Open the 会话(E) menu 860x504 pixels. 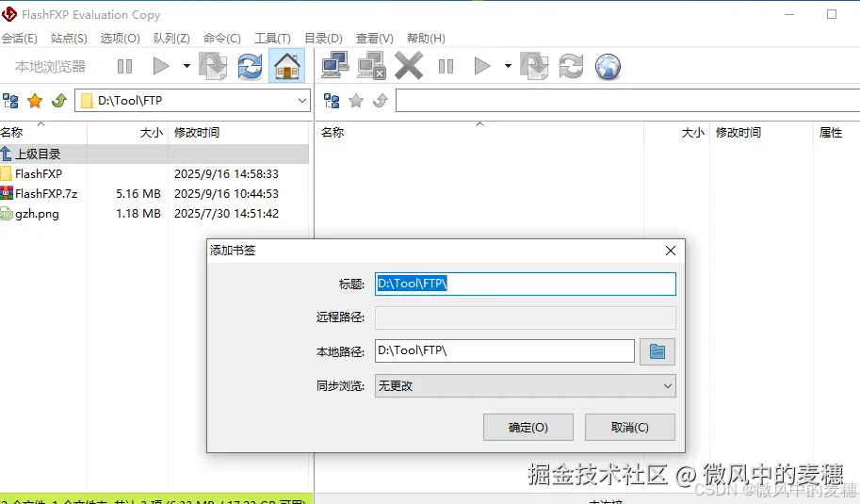[x=19, y=39]
